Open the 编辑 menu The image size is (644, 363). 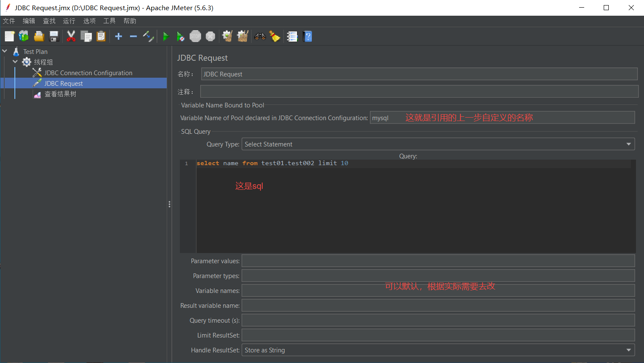pyautogui.click(x=29, y=21)
